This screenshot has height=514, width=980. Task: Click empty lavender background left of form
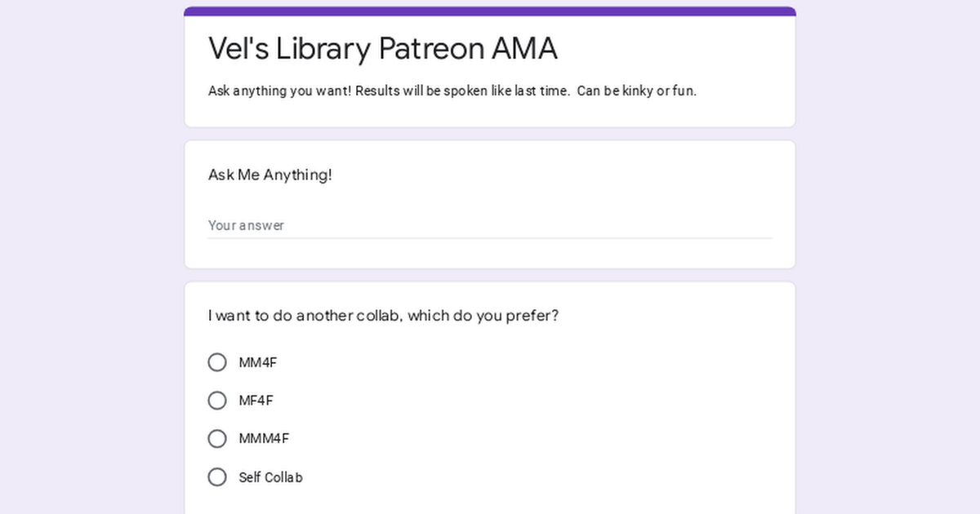click(91, 257)
